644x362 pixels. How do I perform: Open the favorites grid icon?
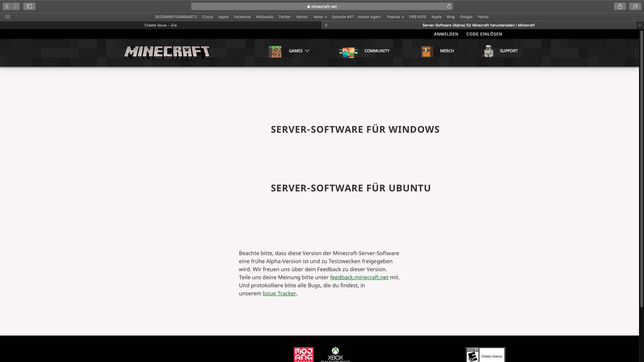tap(8, 17)
